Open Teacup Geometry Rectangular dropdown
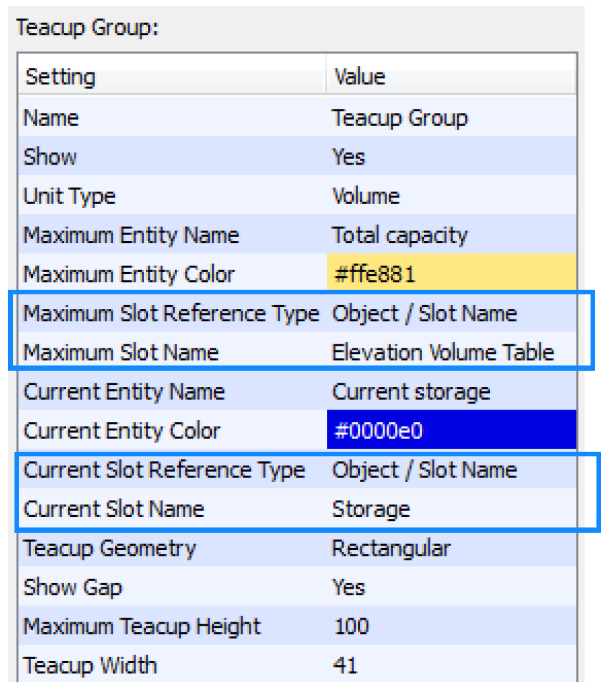Viewport: 605px width, 700px height. [391, 549]
